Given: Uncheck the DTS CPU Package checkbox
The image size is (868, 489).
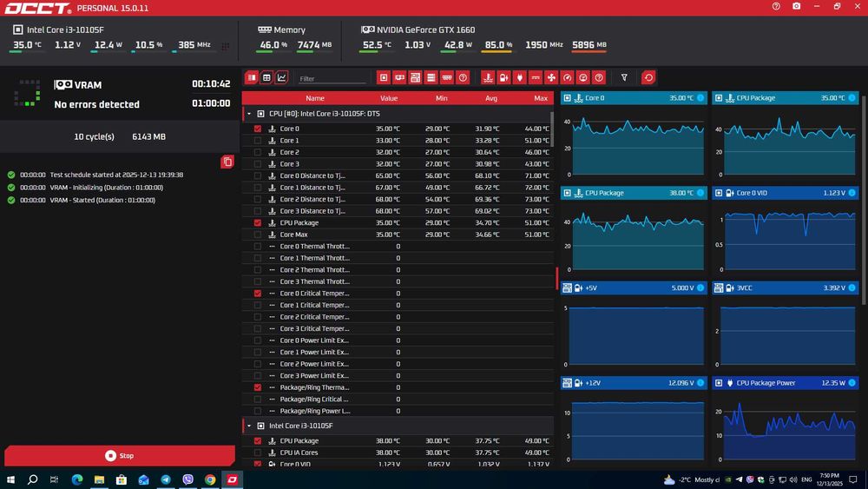Looking at the screenshot, I should pos(258,222).
